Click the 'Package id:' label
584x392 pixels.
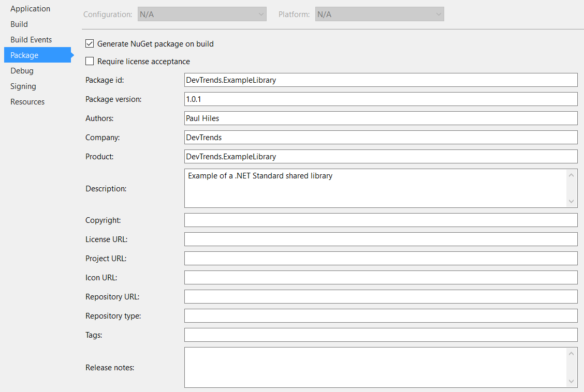[x=104, y=80]
